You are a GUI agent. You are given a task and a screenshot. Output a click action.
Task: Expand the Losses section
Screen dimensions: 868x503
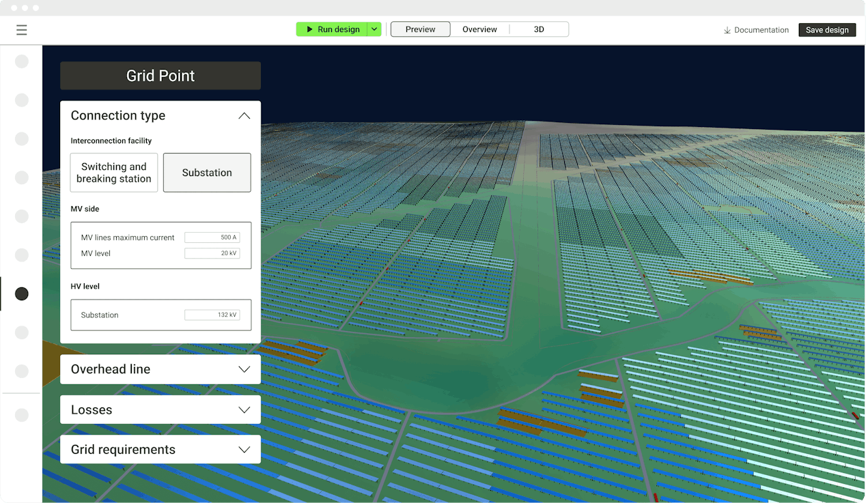(244, 410)
